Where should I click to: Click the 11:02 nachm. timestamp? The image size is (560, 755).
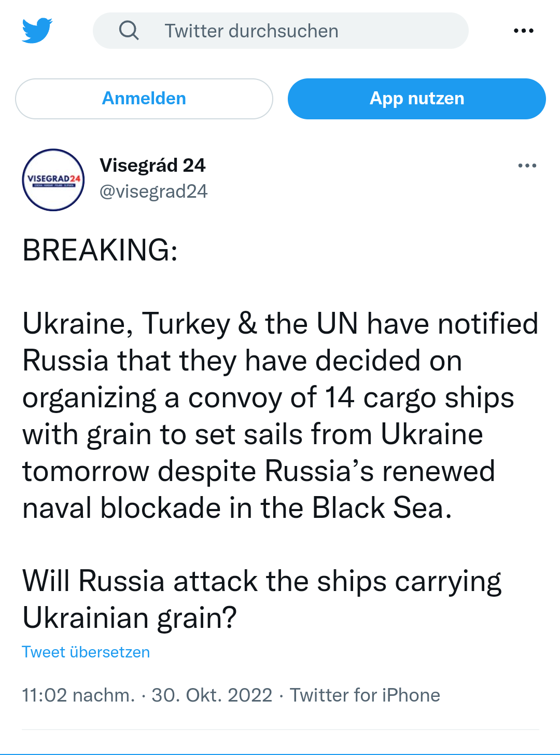coord(78,695)
